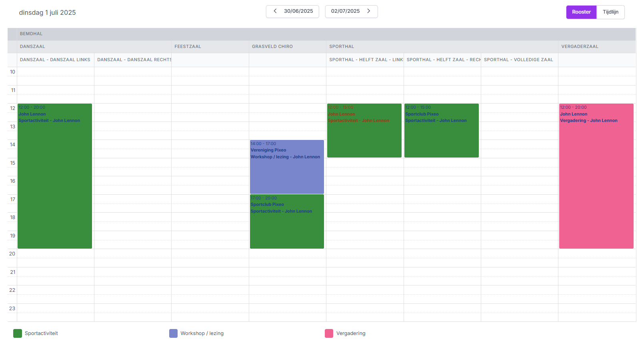The width and height of the screenshot is (644, 351).
Task: Switch to the Tijdlijn view
Action: pyautogui.click(x=610, y=12)
